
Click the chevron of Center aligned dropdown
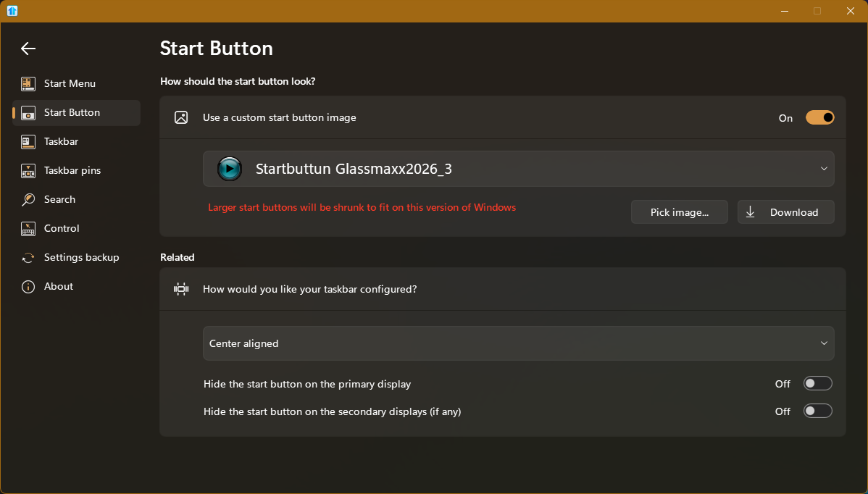pyautogui.click(x=824, y=343)
